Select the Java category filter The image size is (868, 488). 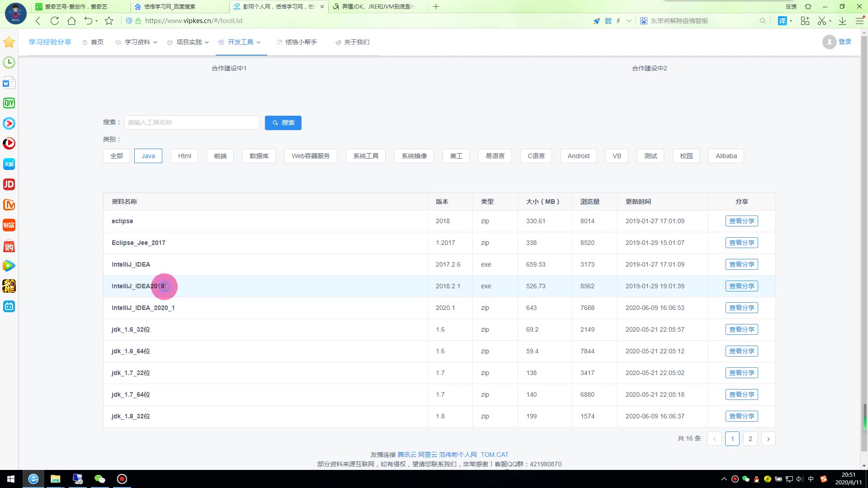pos(148,156)
